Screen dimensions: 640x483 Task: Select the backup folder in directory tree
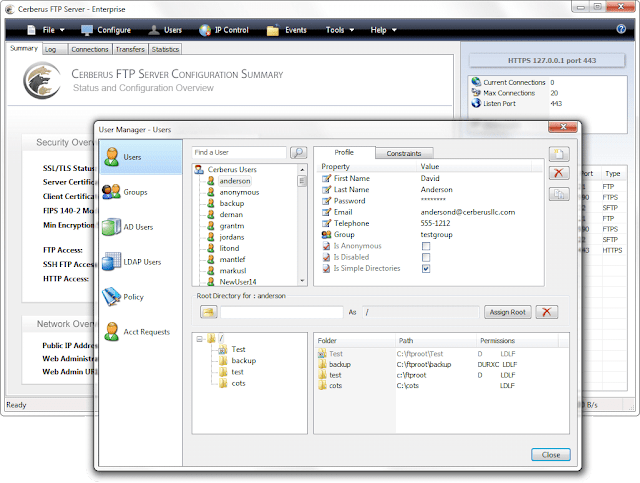tap(244, 361)
